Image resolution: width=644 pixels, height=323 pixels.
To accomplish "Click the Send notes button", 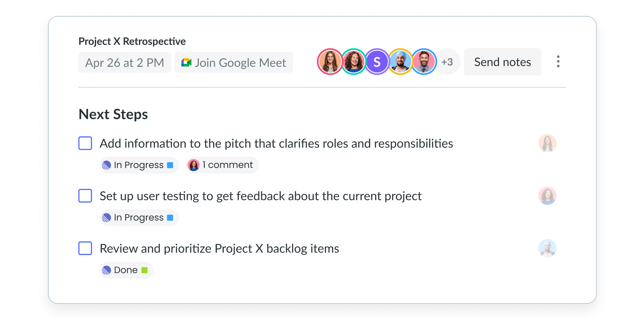I will [503, 62].
